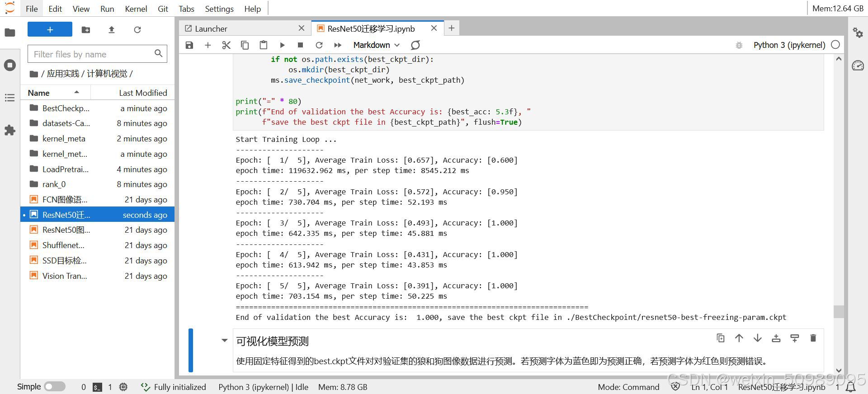868x394 pixels.
Task: Open the File menu
Action: [x=32, y=9]
